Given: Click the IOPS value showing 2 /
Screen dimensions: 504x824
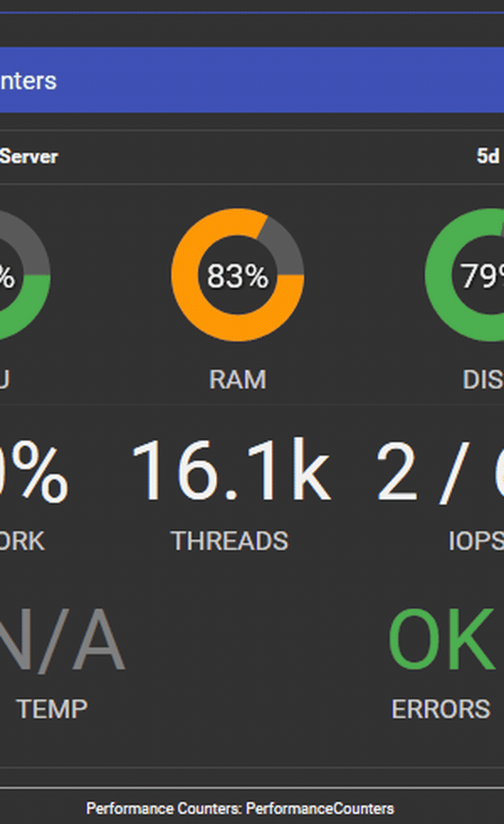Looking at the screenshot, I should pyautogui.click(x=440, y=471).
